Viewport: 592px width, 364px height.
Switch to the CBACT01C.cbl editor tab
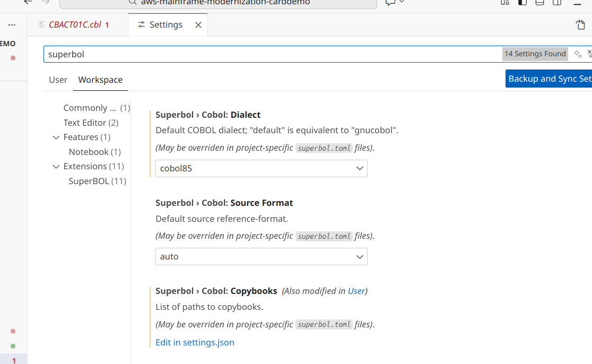click(x=78, y=25)
